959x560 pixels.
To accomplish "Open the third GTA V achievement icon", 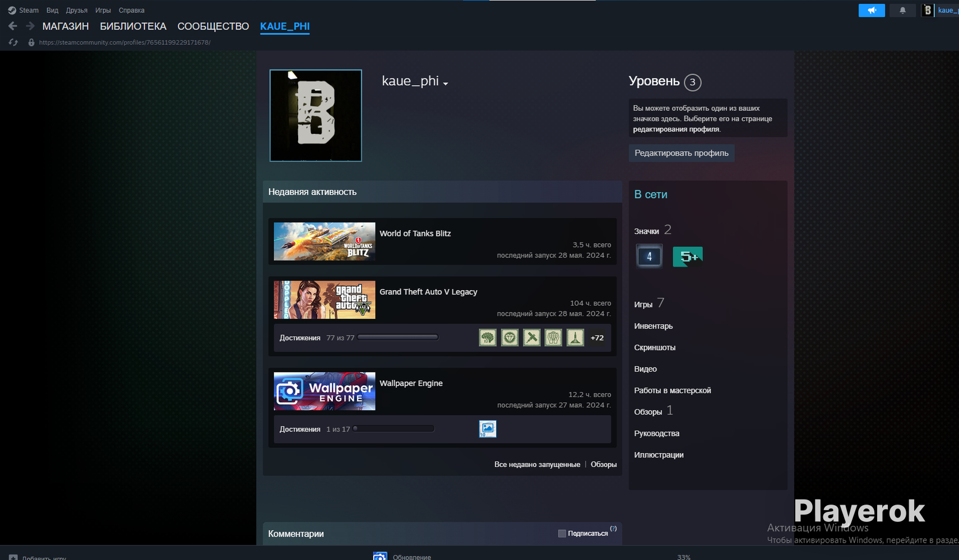I will 531,338.
